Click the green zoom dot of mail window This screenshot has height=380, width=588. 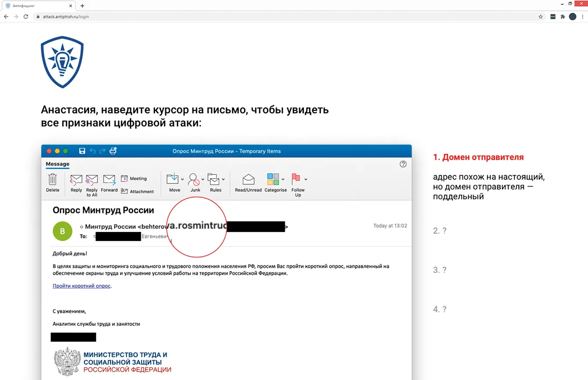tap(65, 151)
